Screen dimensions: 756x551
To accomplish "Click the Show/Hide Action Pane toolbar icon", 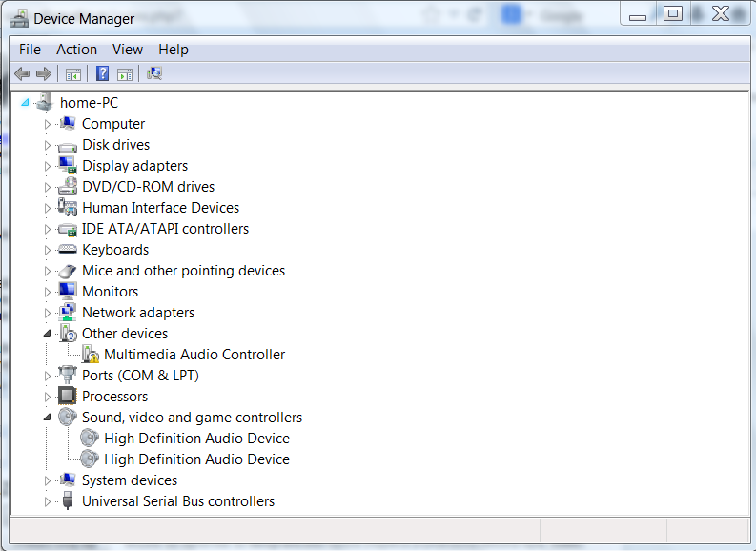I will (x=124, y=74).
